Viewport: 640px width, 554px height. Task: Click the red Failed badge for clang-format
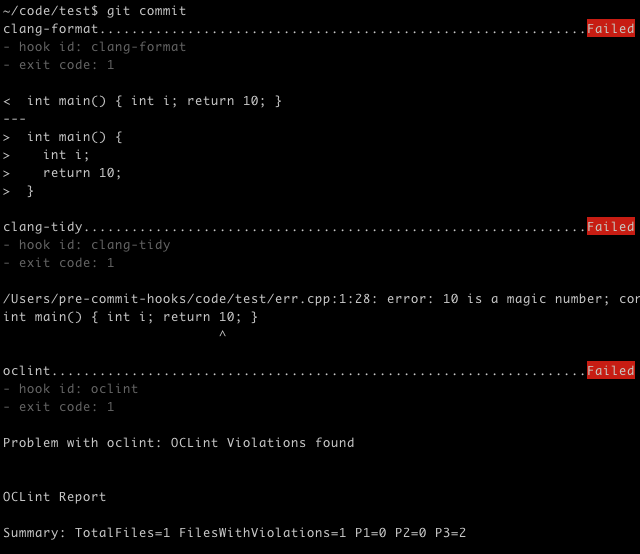pos(611,28)
